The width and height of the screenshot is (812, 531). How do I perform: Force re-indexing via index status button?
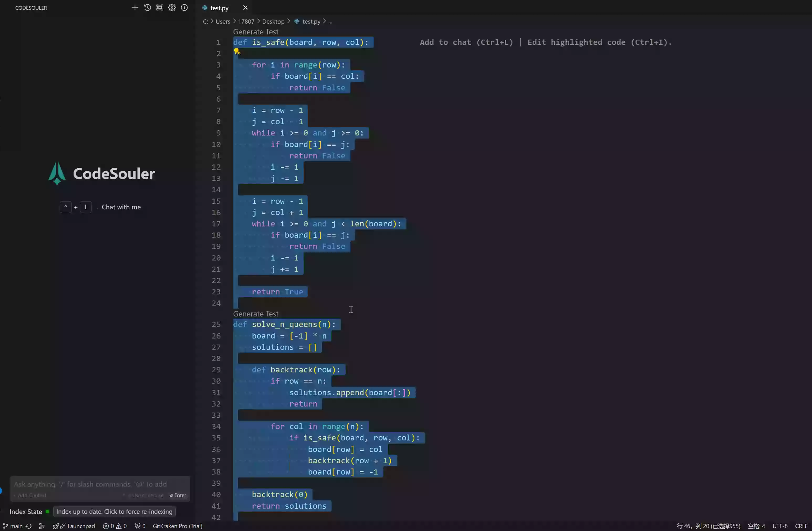(114, 511)
